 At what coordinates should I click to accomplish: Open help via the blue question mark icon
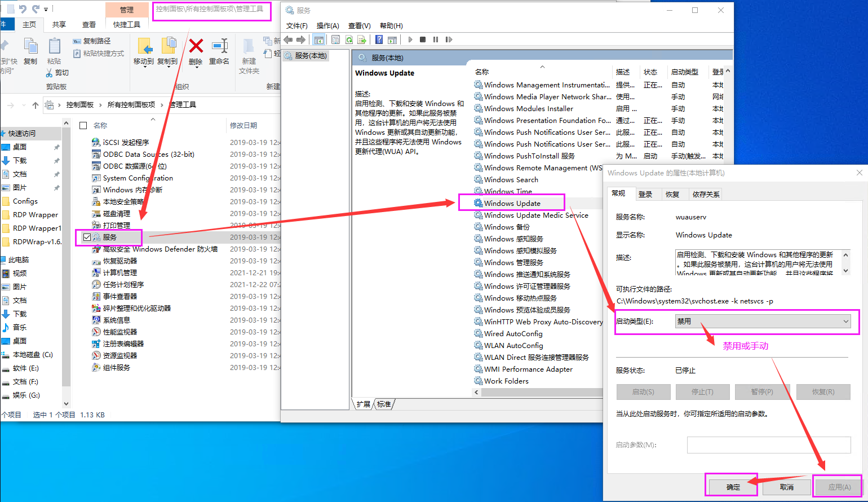pos(379,39)
